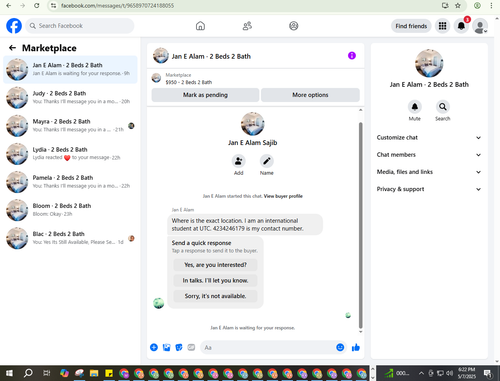The image size is (500, 381).
Task: Show hidden system tray icons chevron
Action: tap(421, 373)
